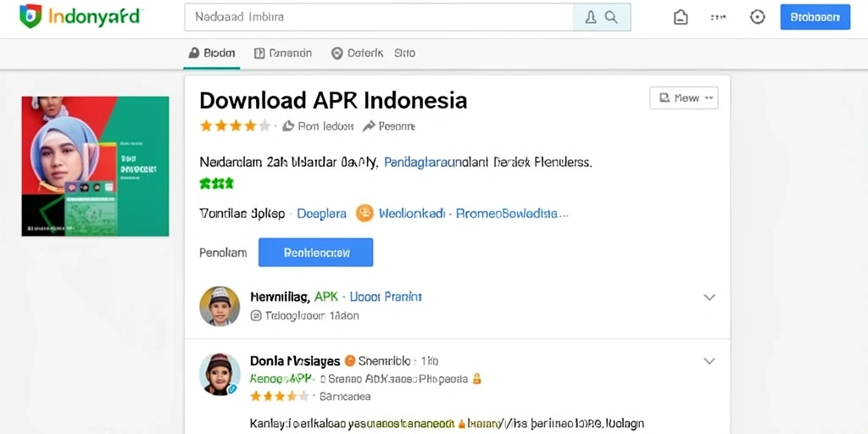This screenshot has height=434, width=868.
Task: Click the orange star rating under title
Action: tap(236, 126)
